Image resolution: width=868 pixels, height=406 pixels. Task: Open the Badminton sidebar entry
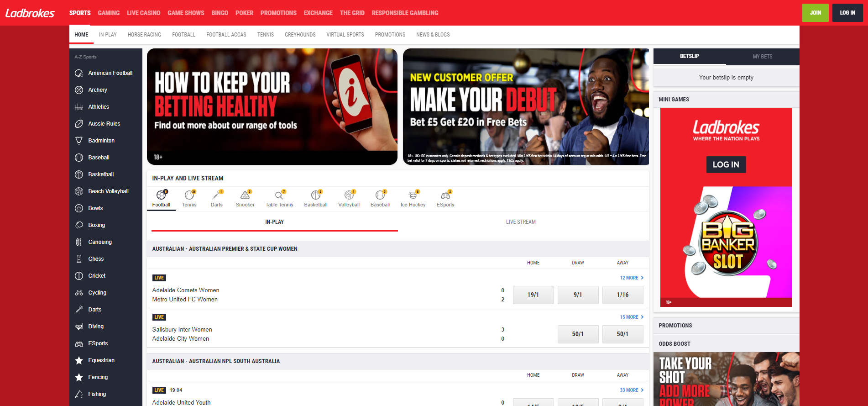[106, 141]
